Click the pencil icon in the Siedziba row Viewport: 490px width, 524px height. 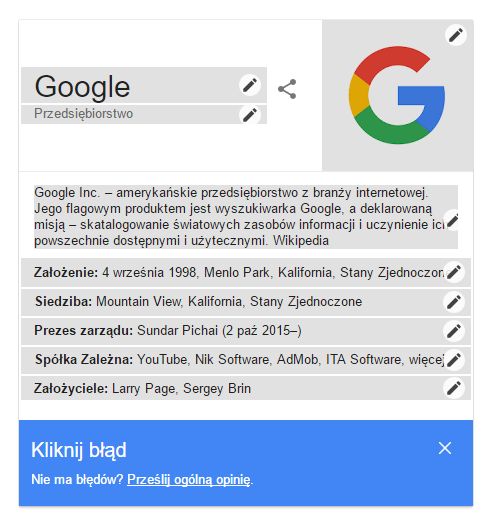[454, 302]
